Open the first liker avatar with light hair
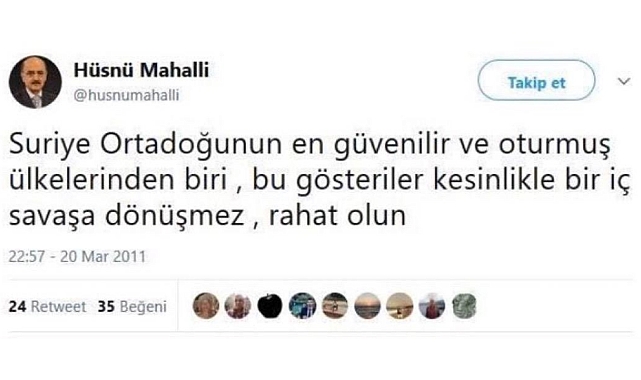 [x=206, y=306]
